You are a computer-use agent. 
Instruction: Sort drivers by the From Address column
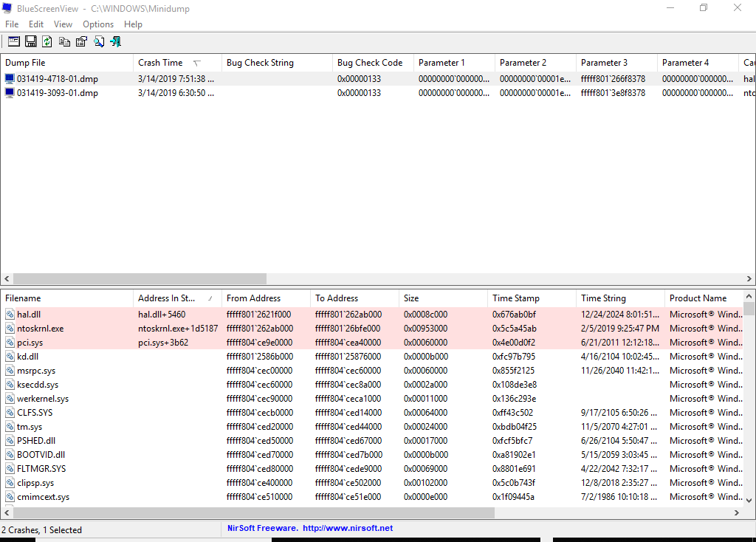pos(266,298)
